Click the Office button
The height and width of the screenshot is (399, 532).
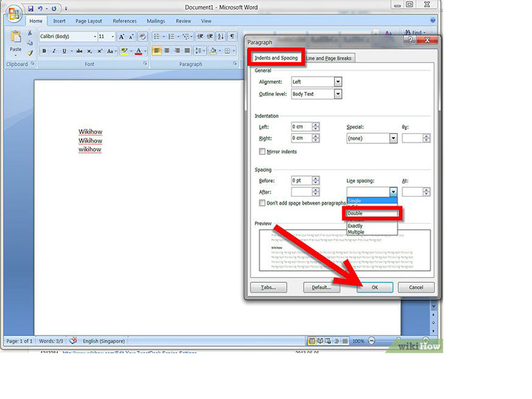(x=14, y=14)
